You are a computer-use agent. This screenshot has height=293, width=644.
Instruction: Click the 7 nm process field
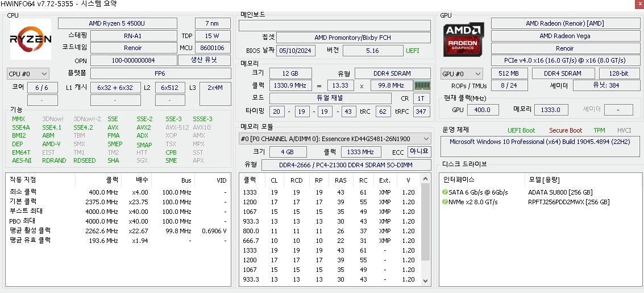(213, 23)
